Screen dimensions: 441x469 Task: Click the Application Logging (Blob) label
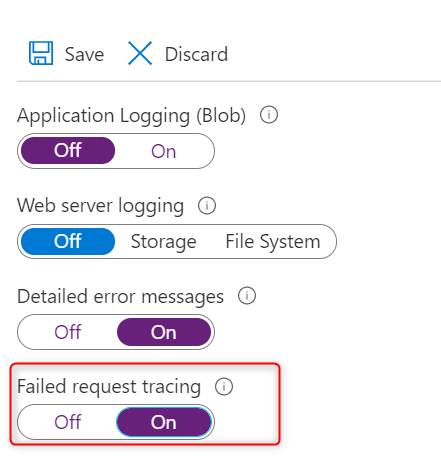[132, 116]
